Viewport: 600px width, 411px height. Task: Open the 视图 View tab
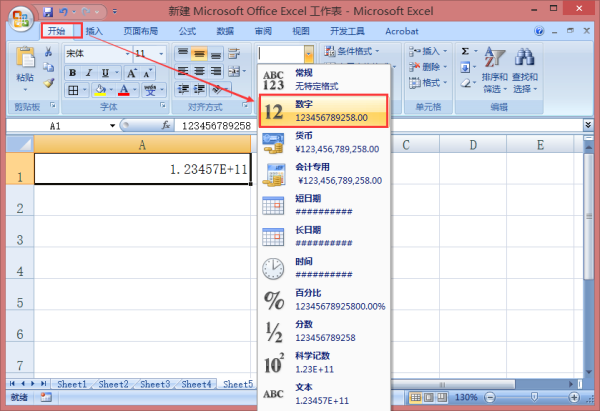(301, 31)
